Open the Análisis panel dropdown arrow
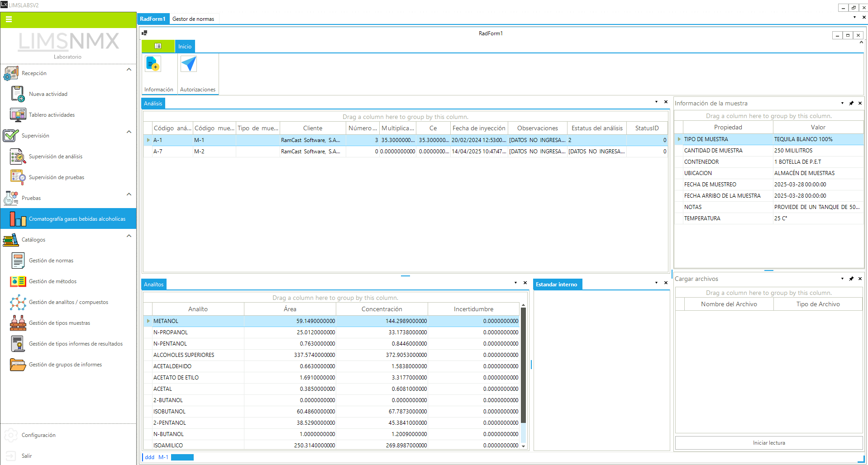Screen dimensions: 868x465 point(656,102)
